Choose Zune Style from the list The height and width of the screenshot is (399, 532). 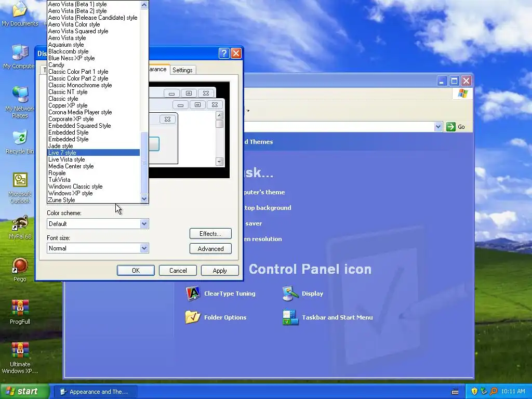tap(94, 200)
